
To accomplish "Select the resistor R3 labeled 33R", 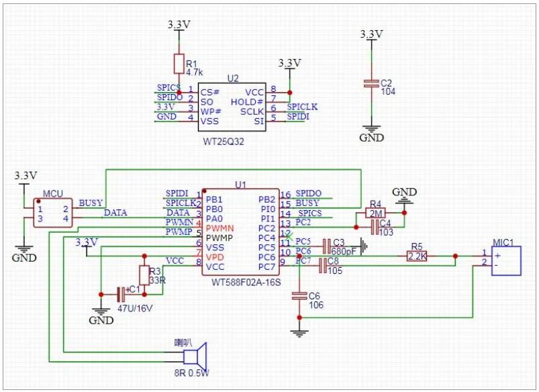I will point(144,274).
